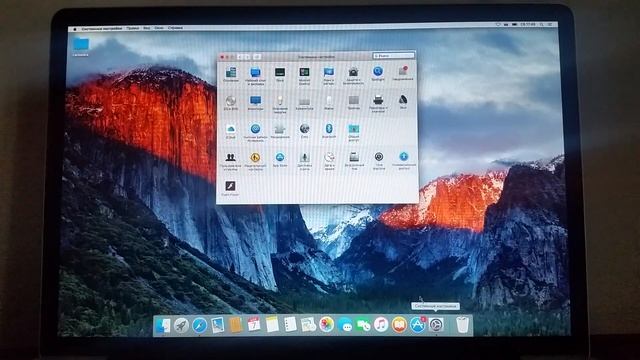Open the Sharing folder preferences

354,129
